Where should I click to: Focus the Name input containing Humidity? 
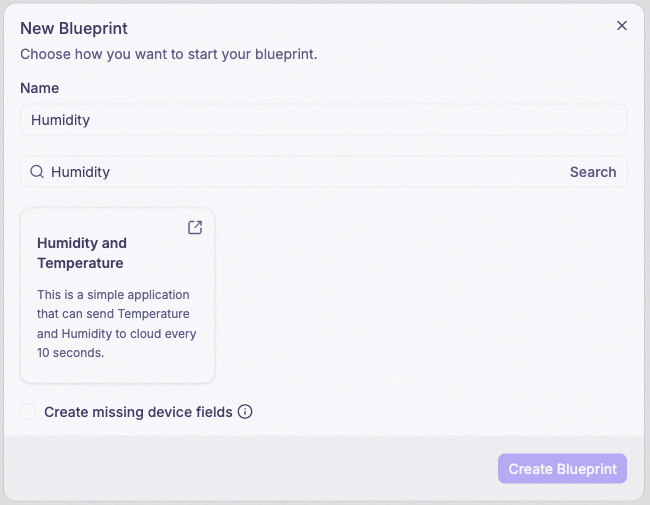coord(324,120)
